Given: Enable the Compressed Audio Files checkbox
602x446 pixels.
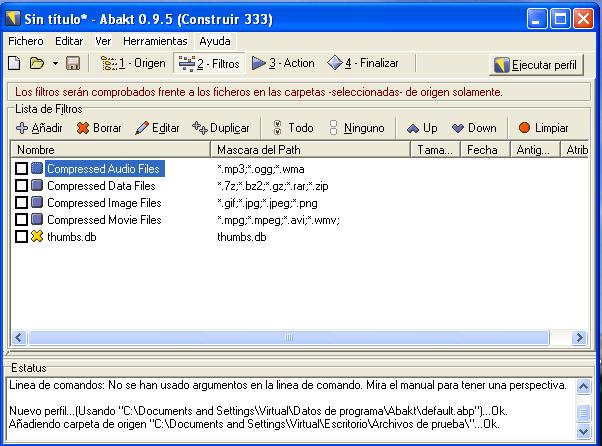Looking at the screenshot, I should pyautogui.click(x=22, y=168).
